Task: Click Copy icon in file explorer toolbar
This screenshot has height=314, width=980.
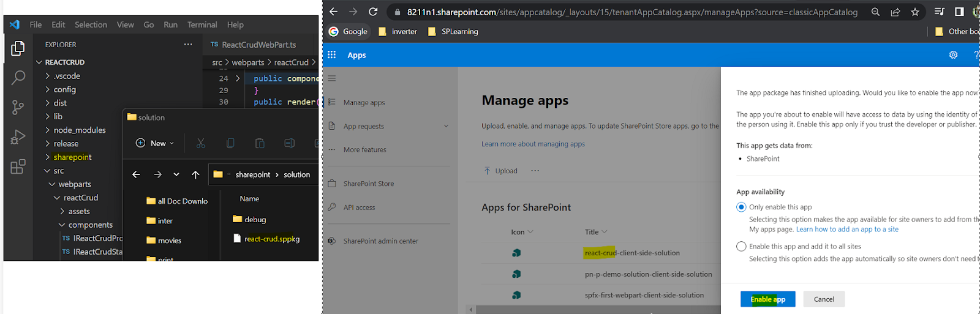Action: tap(230, 143)
